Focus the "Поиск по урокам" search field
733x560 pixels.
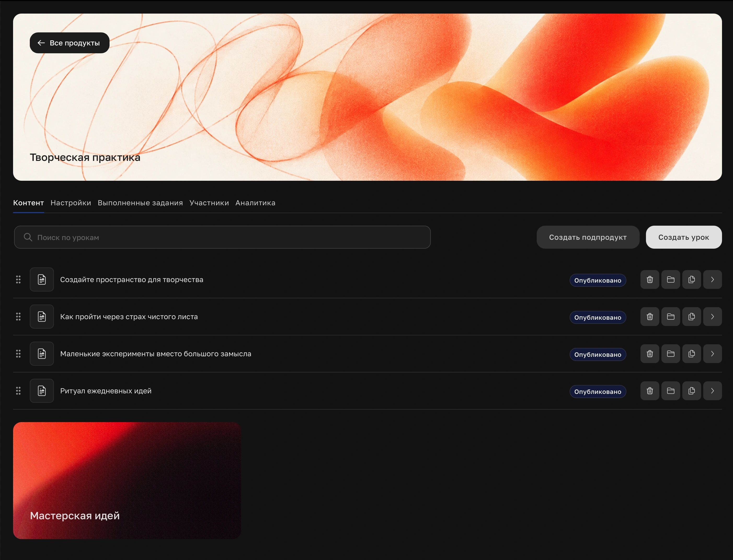click(222, 237)
